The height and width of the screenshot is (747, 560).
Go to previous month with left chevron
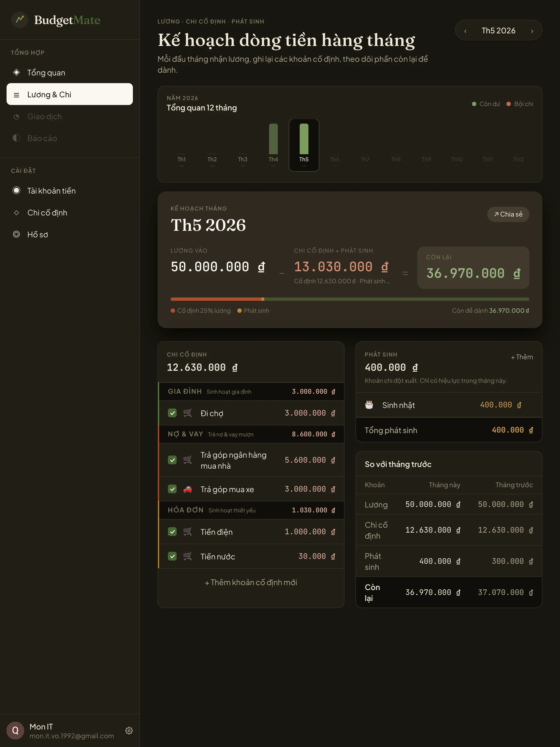[465, 31]
